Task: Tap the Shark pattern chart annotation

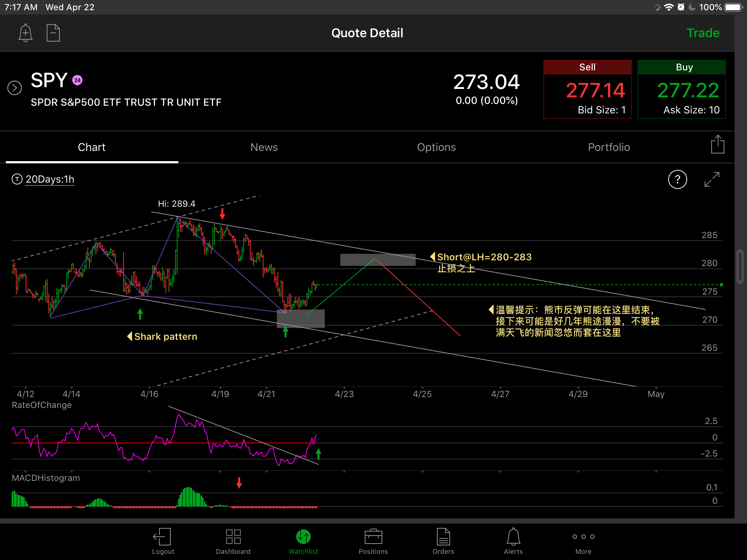Action: [x=162, y=336]
